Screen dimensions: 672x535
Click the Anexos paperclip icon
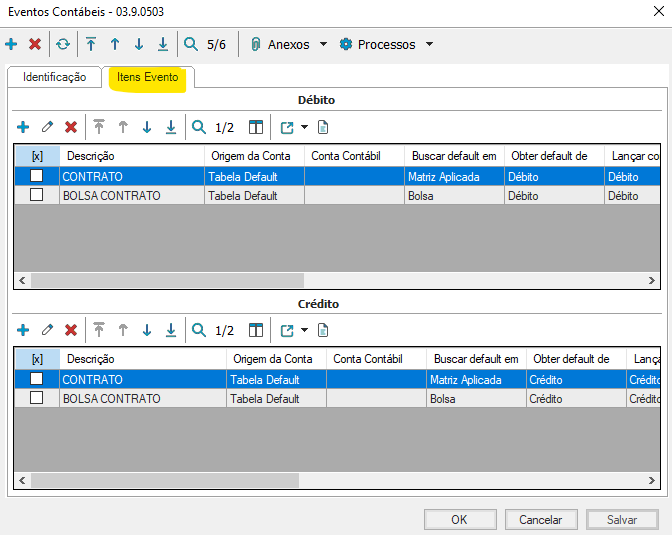[x=255, y=44]
